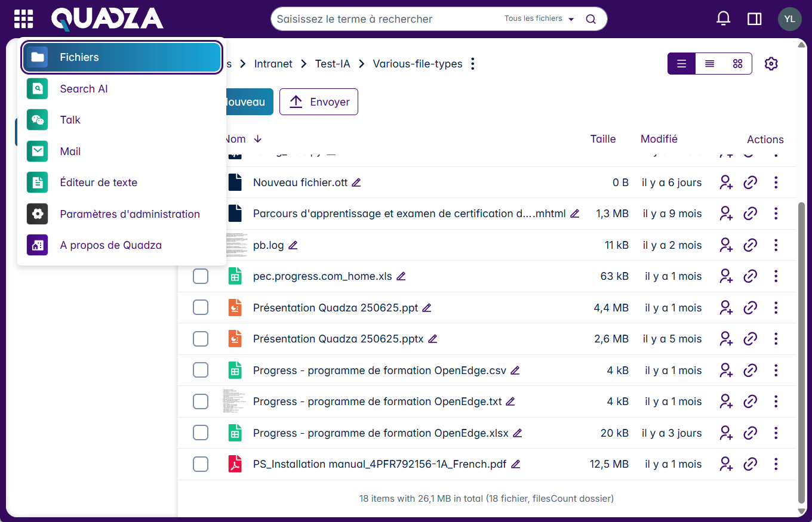Open the Search AI app

tap(84, 88)
